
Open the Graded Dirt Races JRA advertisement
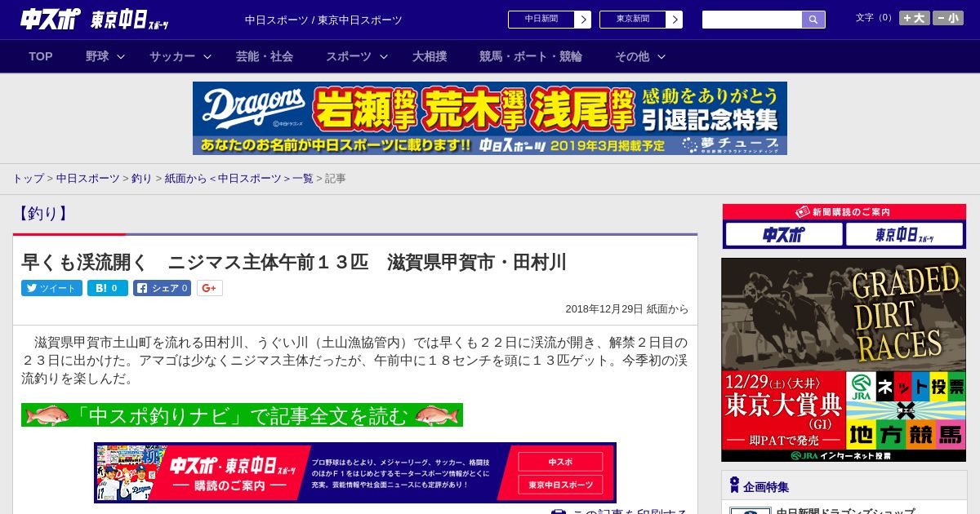pyautogui.click(x=844, y=360)
